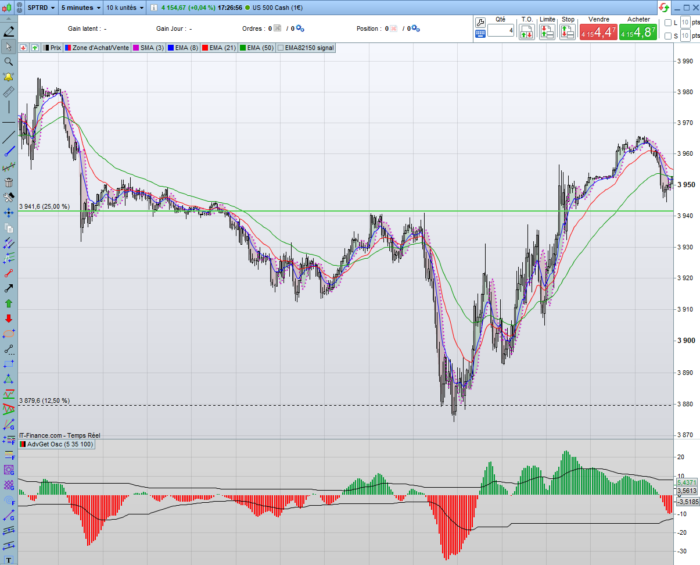The height and width of the screenshot is (565, 700).
Task: Select the cursor pointer tool
Action: point(8,46)
